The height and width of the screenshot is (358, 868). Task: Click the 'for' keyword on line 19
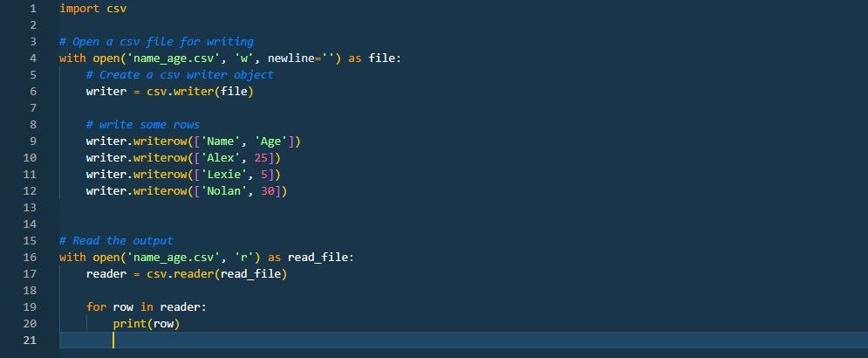tap(96, 307)
